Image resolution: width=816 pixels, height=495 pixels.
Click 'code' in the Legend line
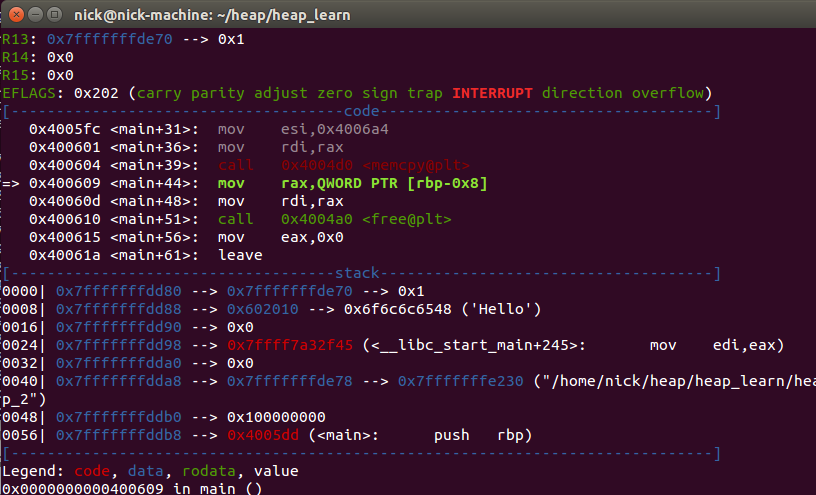pyautogui.click(x=92, y=471)
